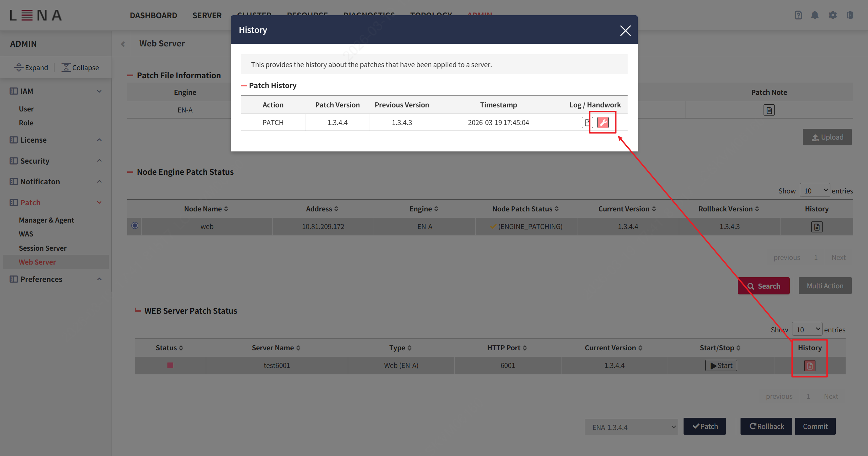Sort by Status column
Image resolution: width=868 pixels, height=456 pixels.
[x=170, y=348]
